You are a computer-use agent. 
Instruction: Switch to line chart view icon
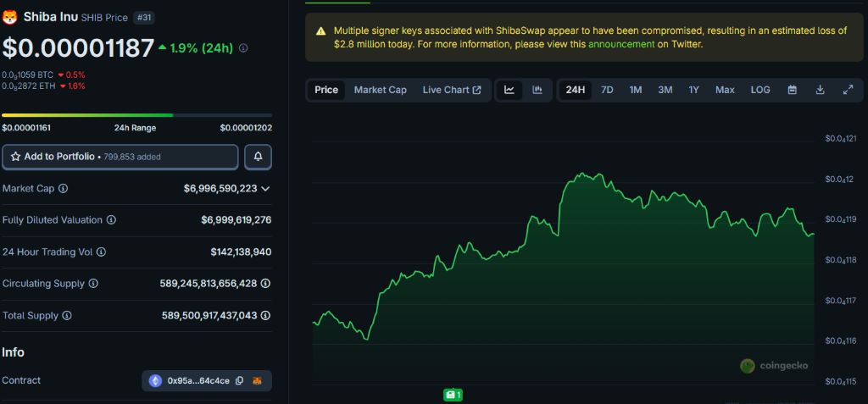[509, 90]
